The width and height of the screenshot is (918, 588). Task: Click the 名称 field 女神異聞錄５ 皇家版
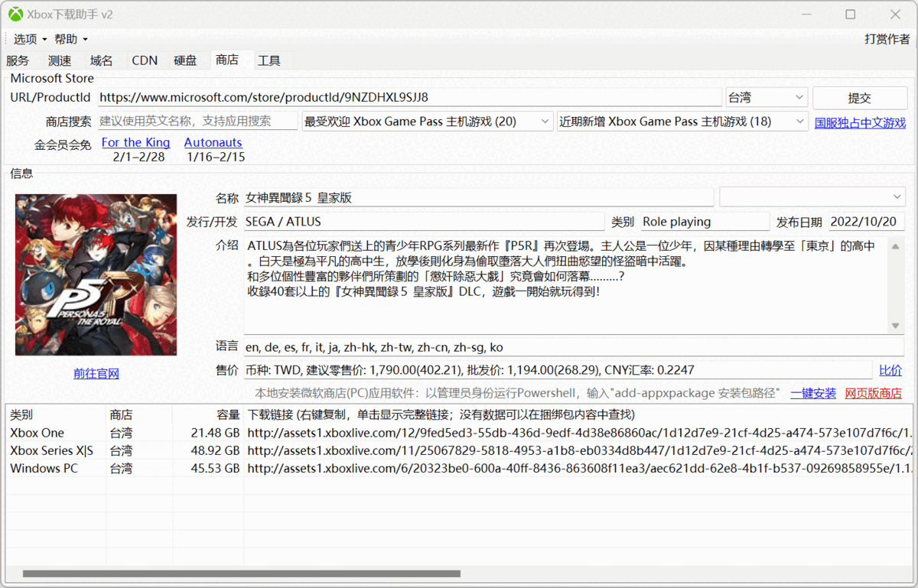[478, 197]
